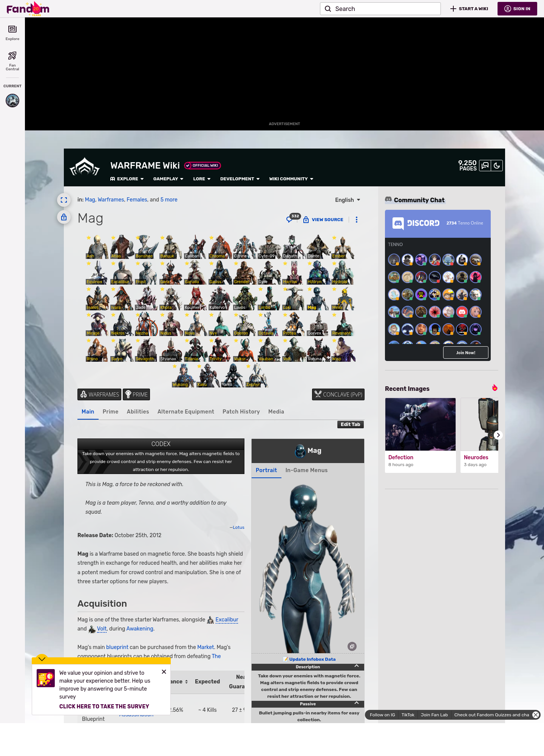Select the Dante warframe portrait

pyautogui.click(x=318, y=246)
